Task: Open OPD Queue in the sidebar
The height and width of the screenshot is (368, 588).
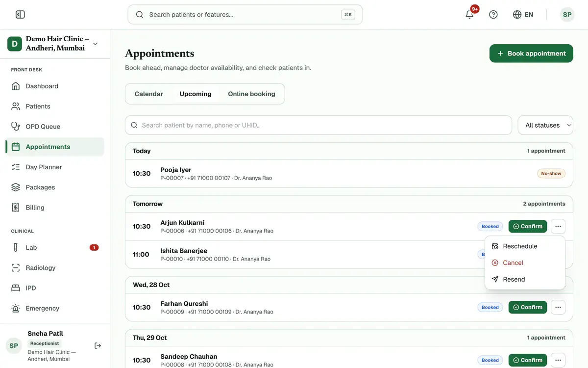Action: (55, 127)
